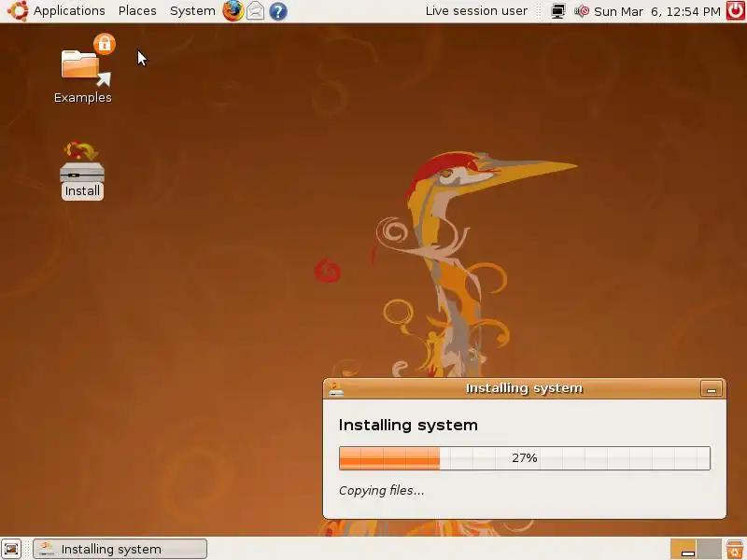Click the Installing system taskbar button
This screenshot has height=560, width=747.
[x=120, y=549]
